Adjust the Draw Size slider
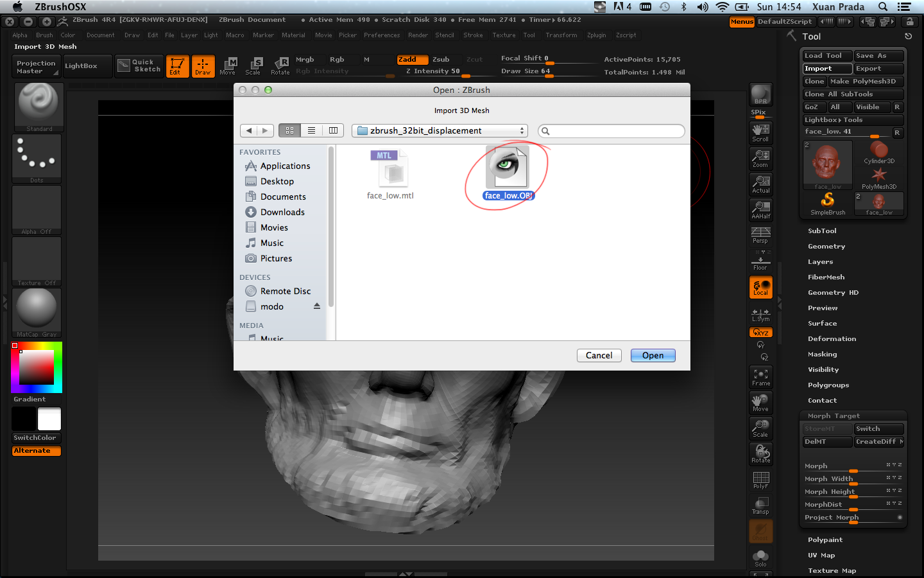 pyautogui.click(x=549, y=72)
